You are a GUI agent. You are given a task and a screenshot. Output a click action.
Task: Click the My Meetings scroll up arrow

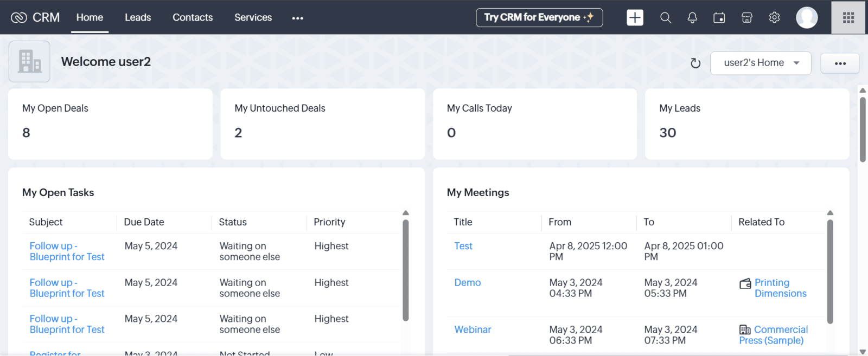(830, 213)
